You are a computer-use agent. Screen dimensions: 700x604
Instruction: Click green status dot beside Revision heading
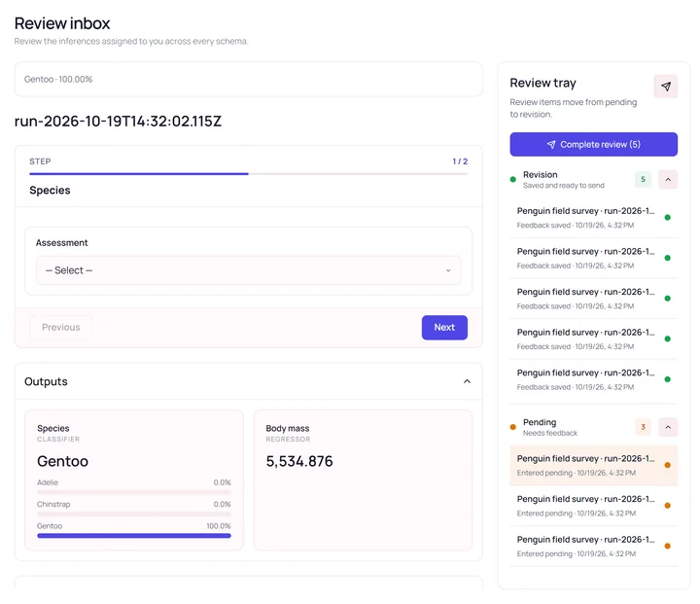513,180
